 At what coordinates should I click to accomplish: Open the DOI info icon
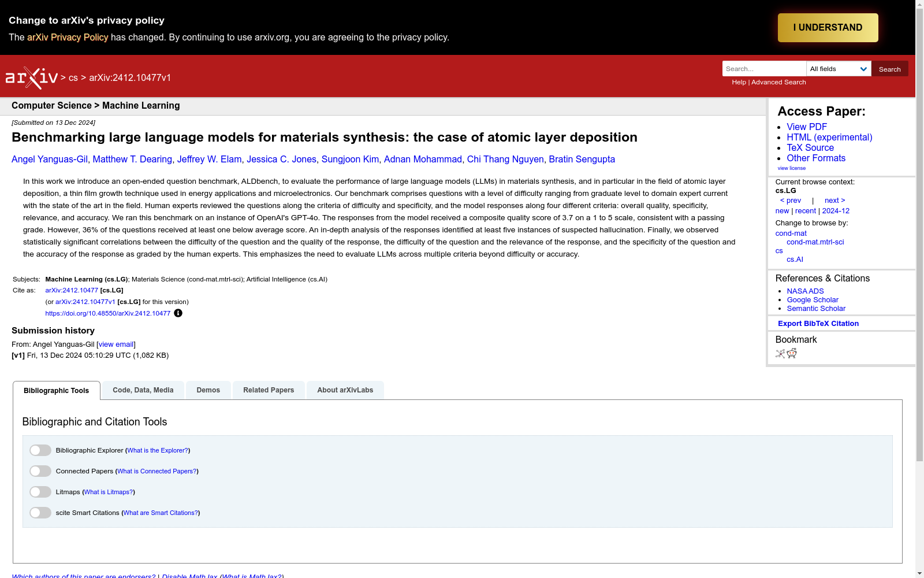tap(178, 313)
